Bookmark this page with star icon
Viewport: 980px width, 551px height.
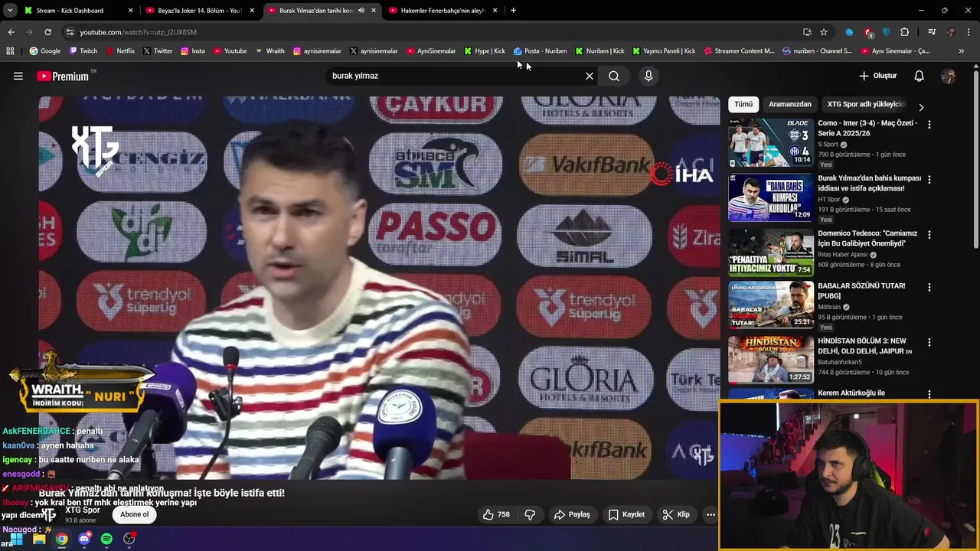[824, 32]
